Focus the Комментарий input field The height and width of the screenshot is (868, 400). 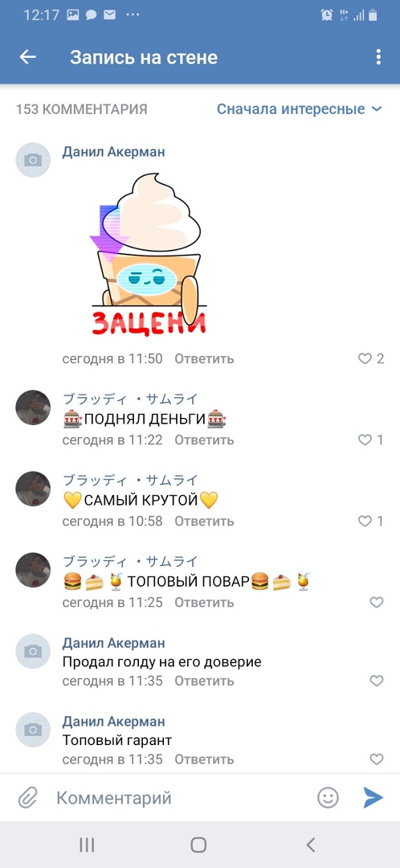[182, 798]
